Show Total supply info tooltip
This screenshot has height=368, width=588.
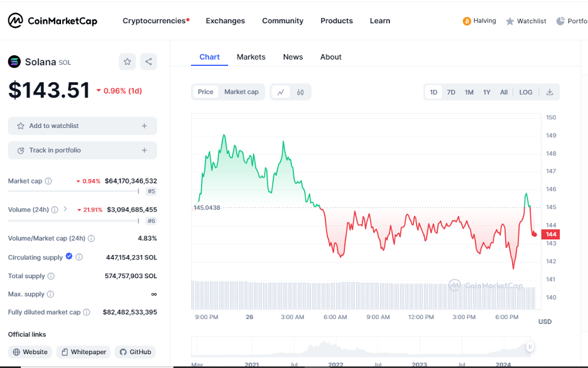click(x=51, y=276)
